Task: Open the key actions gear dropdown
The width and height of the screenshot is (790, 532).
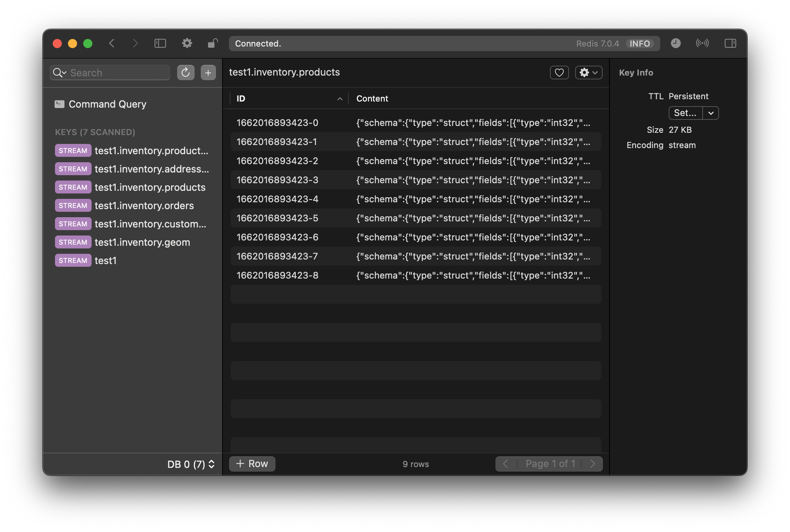Action: click(588, 73)
